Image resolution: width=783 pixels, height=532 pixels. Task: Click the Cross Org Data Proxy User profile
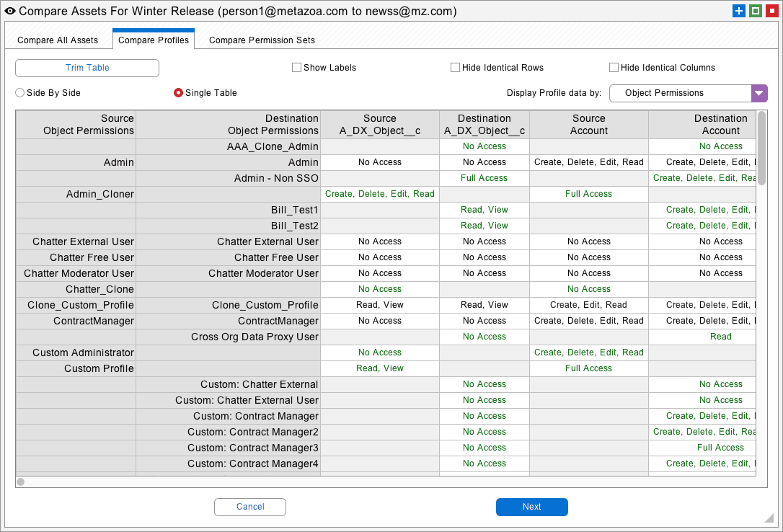229,337
